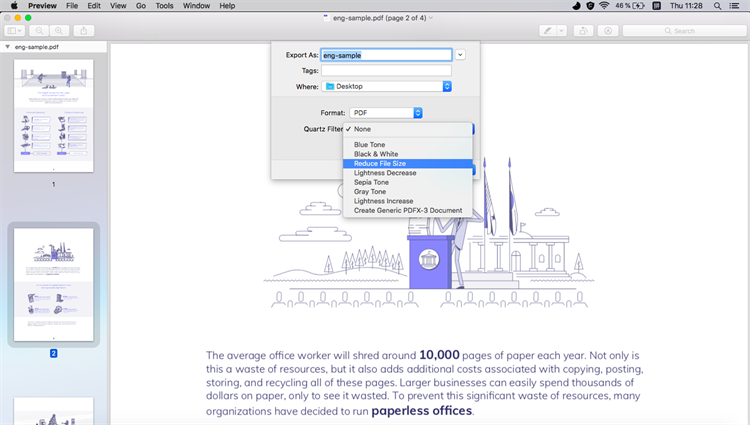This screenshot has width=750, height=425.
Task: Expand the save dialog with chevron button
Action: (x=460, y=55)
